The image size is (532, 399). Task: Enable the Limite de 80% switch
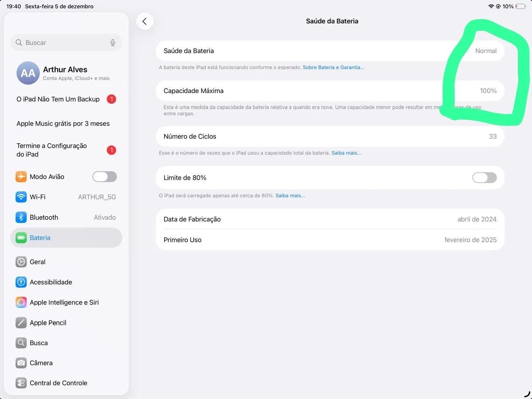tap(485, 178)
